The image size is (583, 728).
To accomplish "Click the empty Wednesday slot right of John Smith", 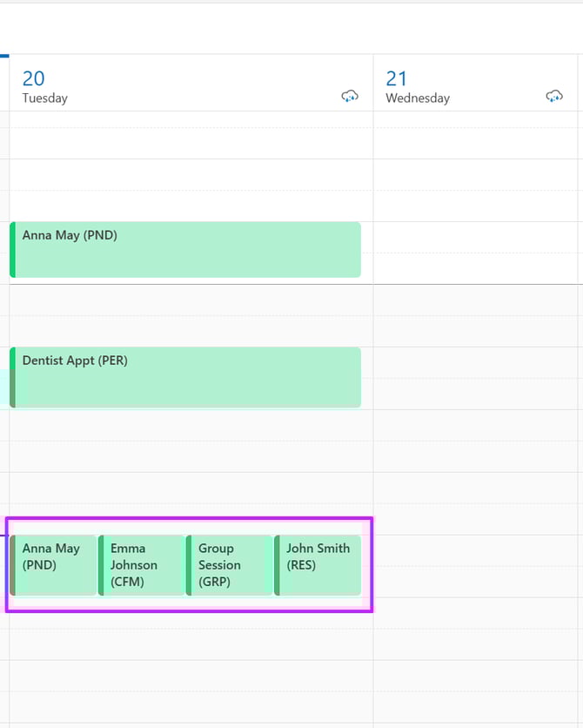I will click(x=477, y=564).
